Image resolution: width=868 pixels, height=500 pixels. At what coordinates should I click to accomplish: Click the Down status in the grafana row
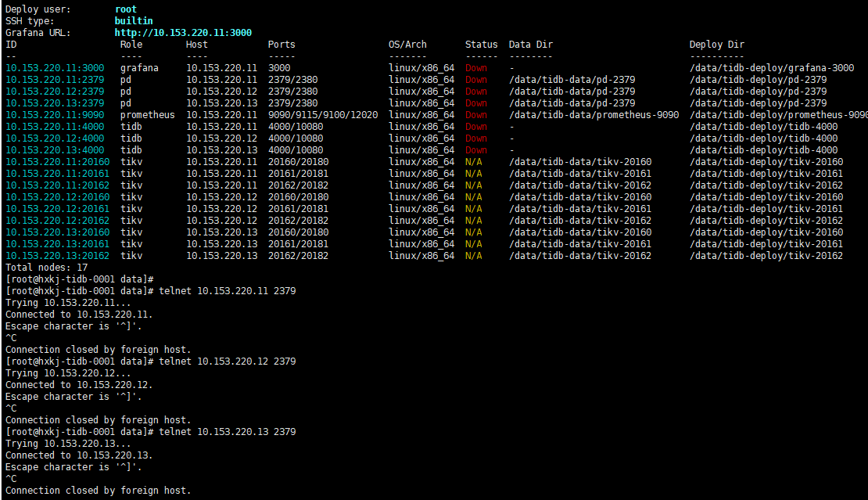click(x=476, y=68)
